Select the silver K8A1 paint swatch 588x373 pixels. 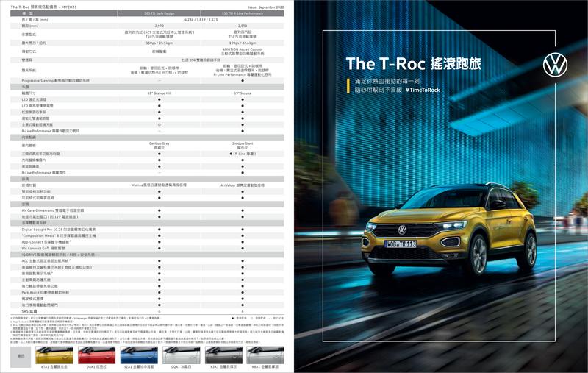pyautogui.click(x=265, y=355)
